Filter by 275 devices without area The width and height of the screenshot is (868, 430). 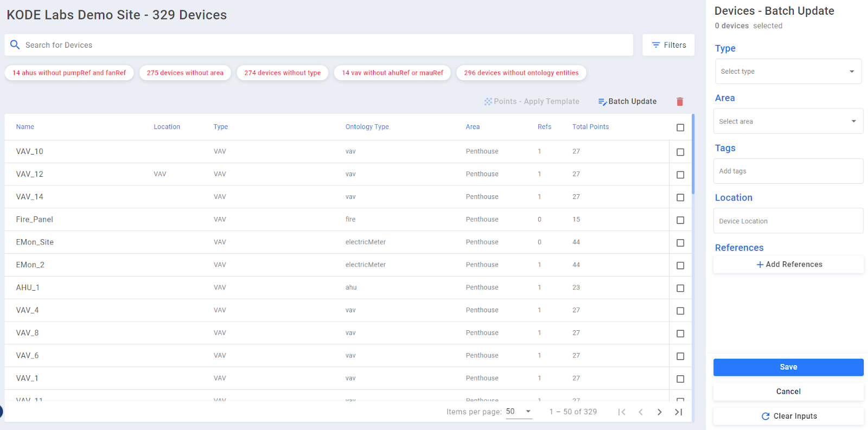[x=185, y=73]
